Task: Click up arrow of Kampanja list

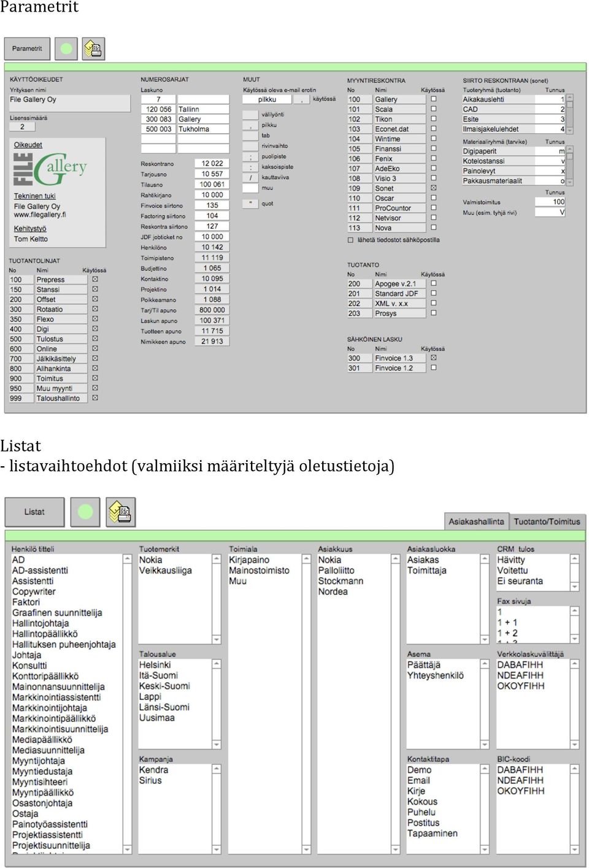Action: point(217,769)
